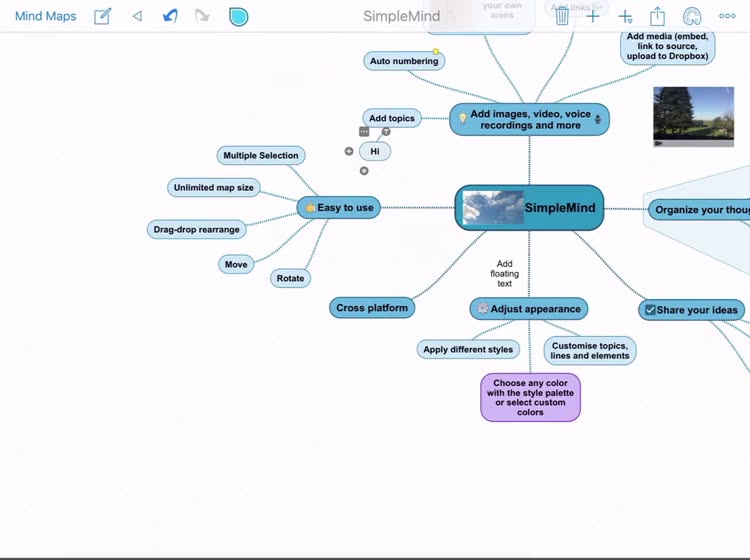Select the Hi topic node

pyautogui.click(x=375, y=152)
